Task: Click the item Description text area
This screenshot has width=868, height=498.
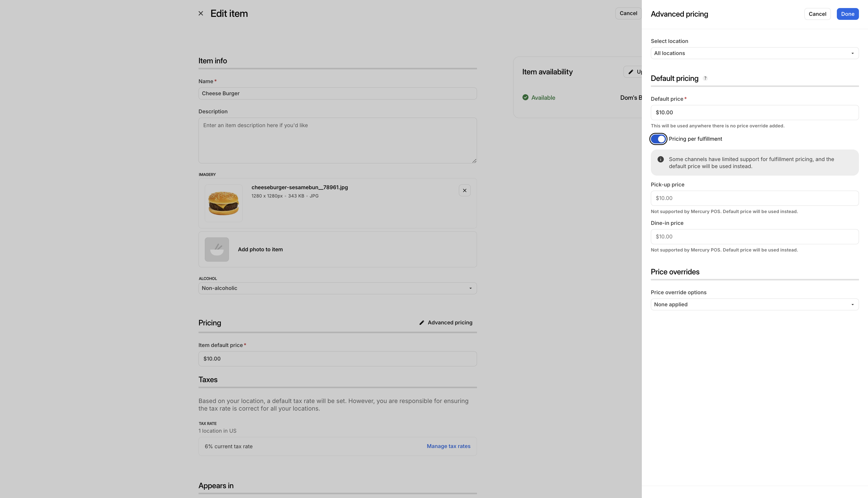Action: (x=337, y=140)
